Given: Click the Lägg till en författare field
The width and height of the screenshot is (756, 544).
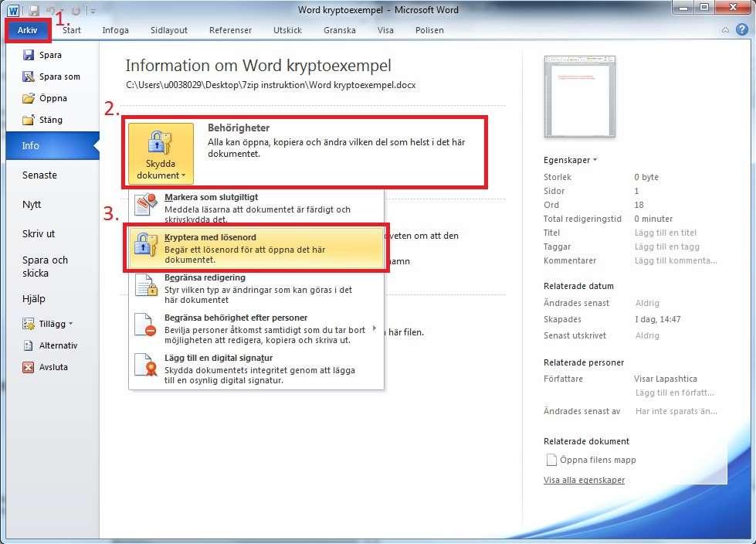Looking at the screenshot, I should click(674, 393).
